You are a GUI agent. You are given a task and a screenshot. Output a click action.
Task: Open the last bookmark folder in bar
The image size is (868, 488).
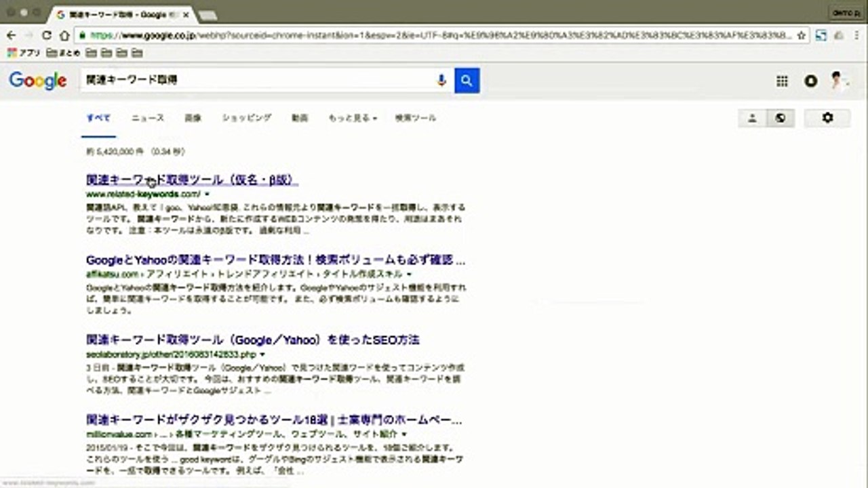click(x=138, y=52)
